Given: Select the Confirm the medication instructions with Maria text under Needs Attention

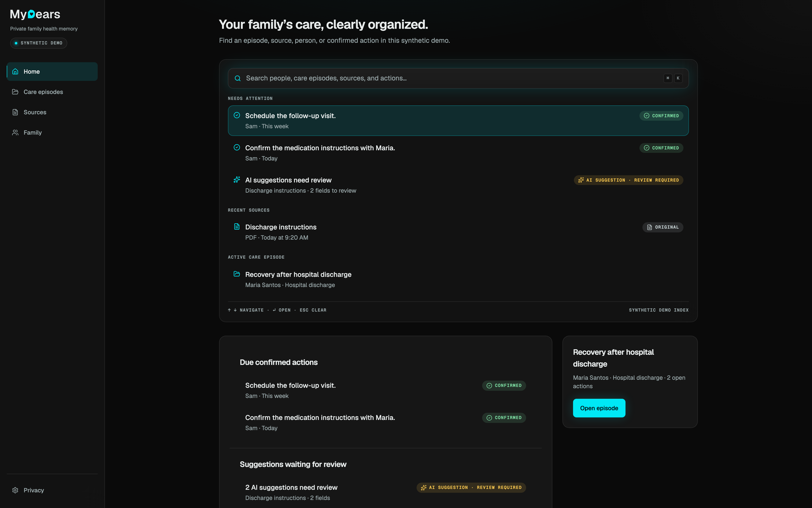Looking at the screenshot, I should pyautogui.click(x=320, y=148).
